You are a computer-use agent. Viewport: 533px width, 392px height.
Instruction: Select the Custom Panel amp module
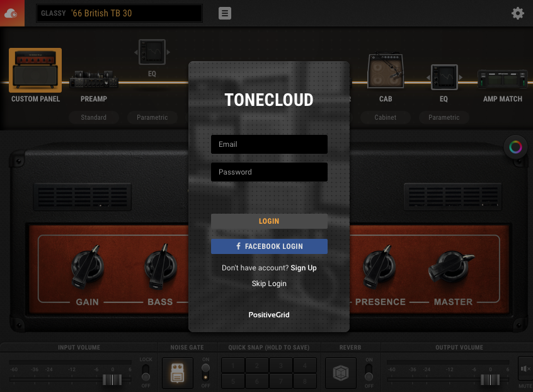pyautogui.click(x=35, y=70)
